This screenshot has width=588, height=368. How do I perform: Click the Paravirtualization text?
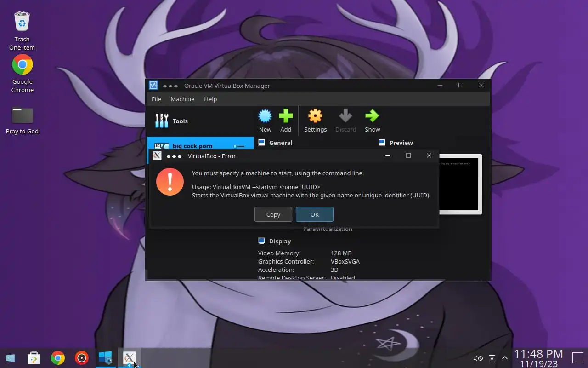click(x=328, y=229)
